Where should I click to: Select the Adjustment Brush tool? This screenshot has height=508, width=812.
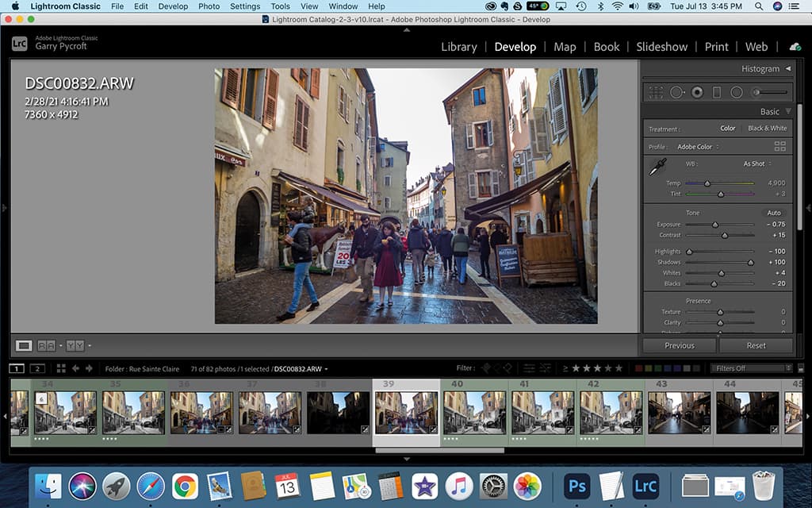(x=770, y=92)
